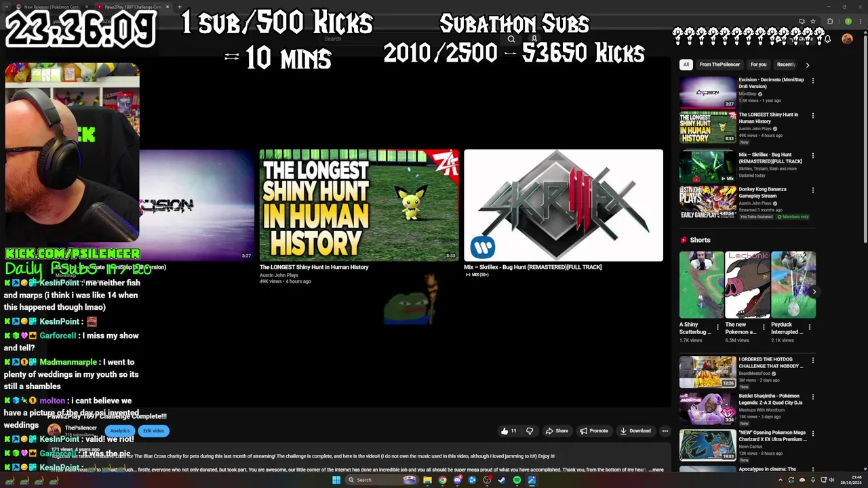Show next Shorts with the right arrow
Image resolution: width=868 pixels, height=488 pixels.
click(814, 292)
